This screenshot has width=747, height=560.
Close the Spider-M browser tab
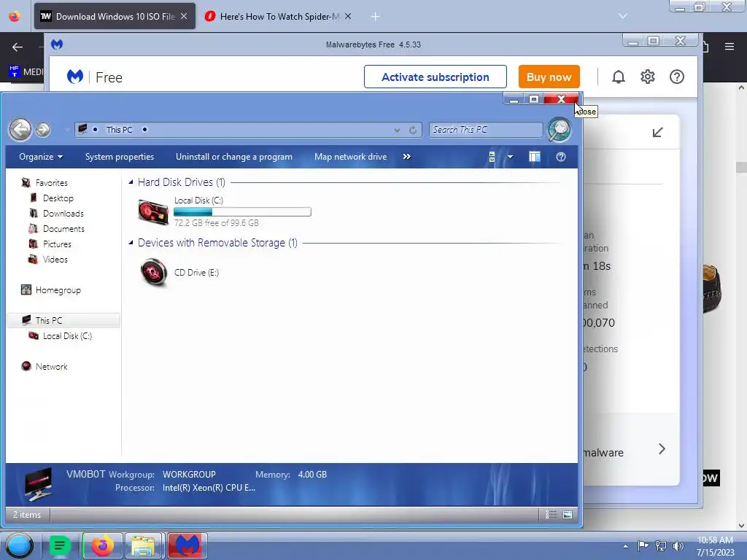point(348,16)
